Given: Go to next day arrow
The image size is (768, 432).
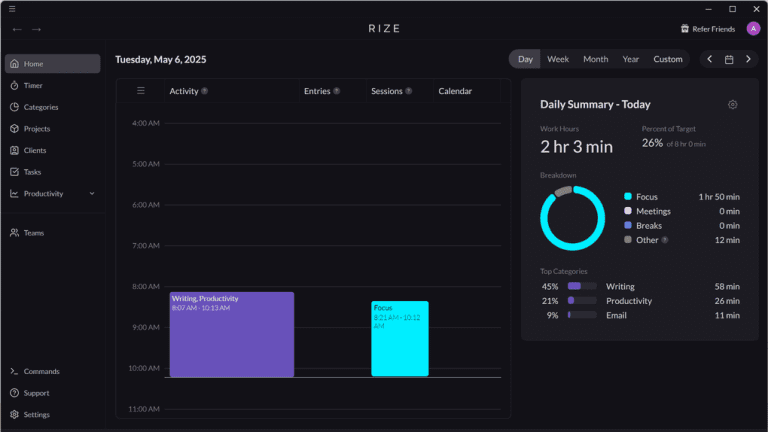Looking at the screenshot, I should 748,59.
